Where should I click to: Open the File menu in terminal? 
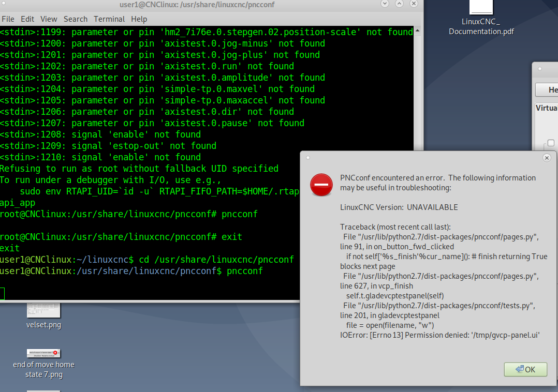tap(8, 19)
